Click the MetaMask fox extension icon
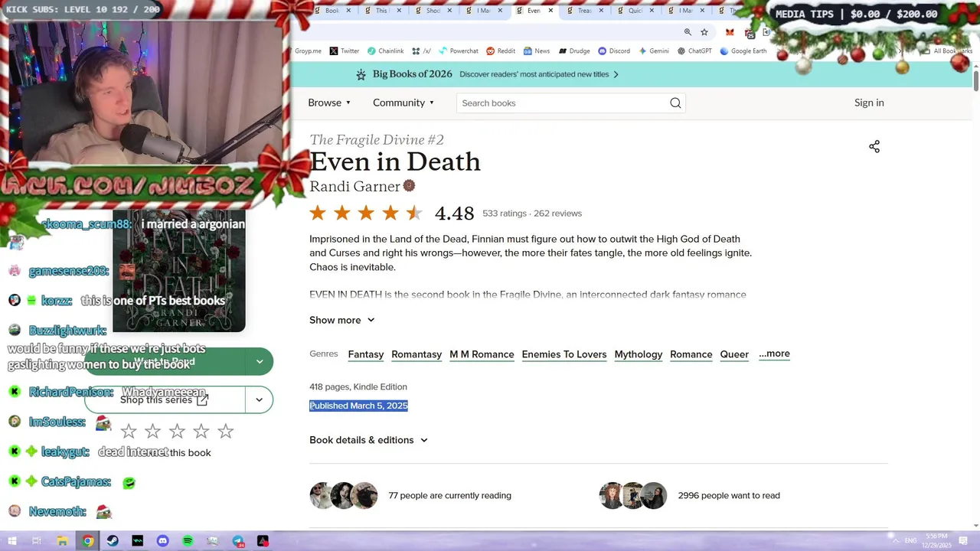980x551 pixels. coord(730,32)
